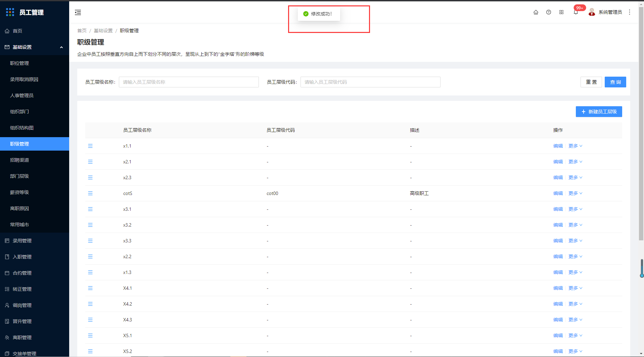Click drag handle icon for row x3.1

click(90, 209)
